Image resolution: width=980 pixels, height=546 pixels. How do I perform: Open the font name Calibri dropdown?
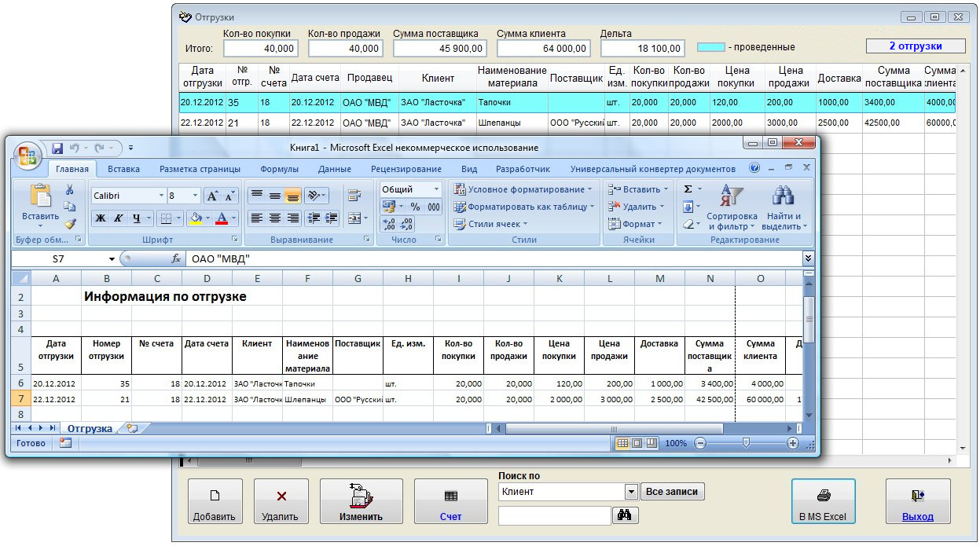coord(161,196)
